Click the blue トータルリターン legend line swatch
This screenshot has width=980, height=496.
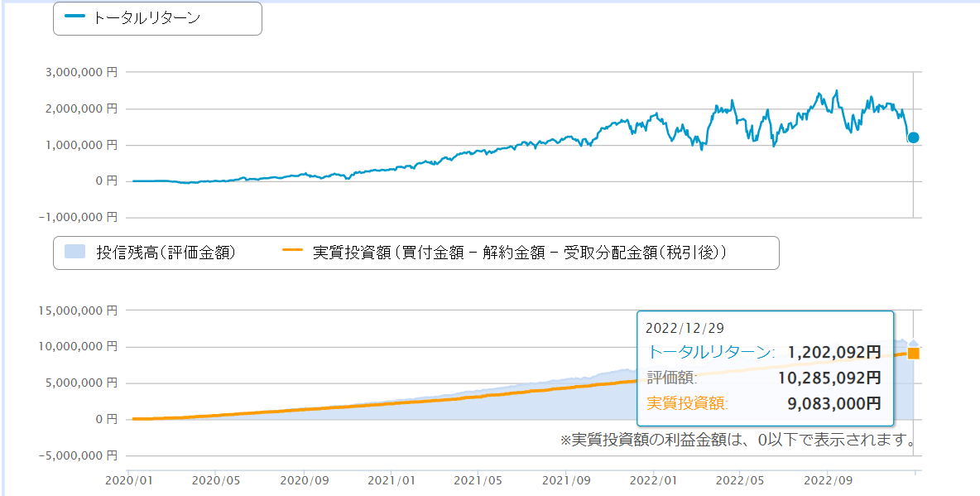[74, 17]
